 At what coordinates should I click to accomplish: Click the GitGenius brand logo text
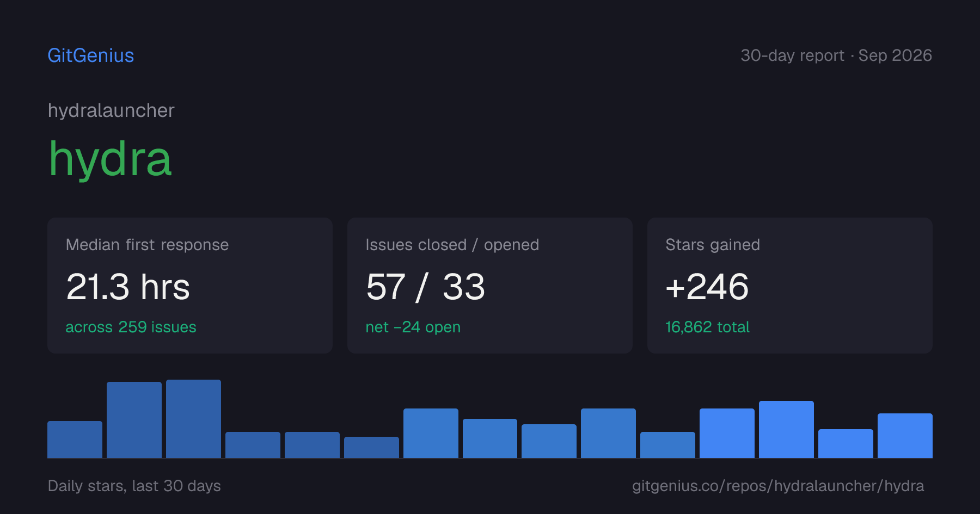click(90, 55)
